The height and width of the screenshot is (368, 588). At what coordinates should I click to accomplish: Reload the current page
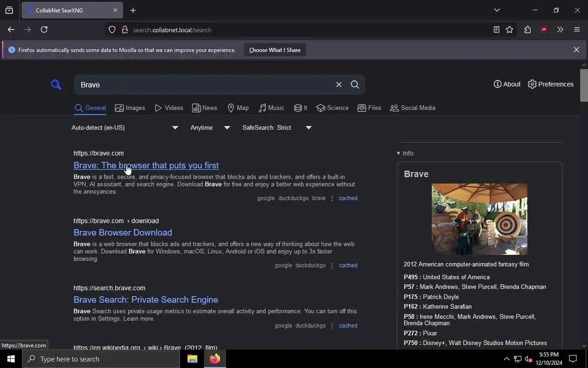[44, 29]
